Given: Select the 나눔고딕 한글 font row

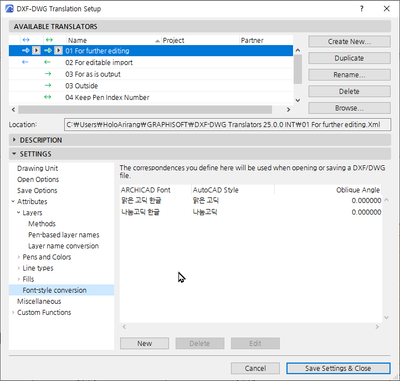Looking at the screenshot, I should pyautogui.click(x=251, y=212).
